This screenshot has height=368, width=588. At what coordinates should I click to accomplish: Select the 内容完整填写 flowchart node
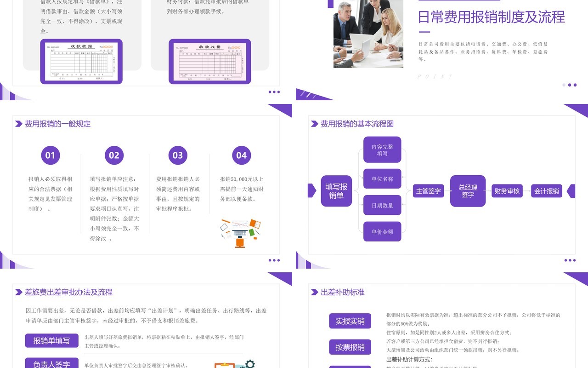382,149
